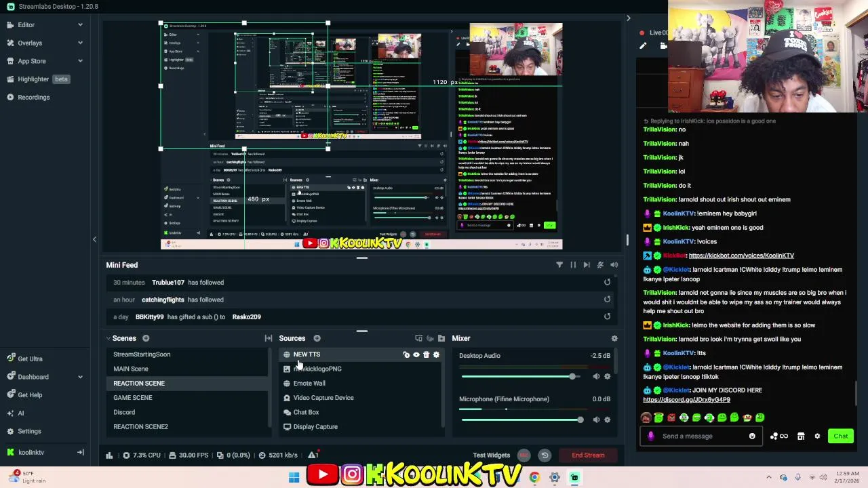Expand the Editor menu chevron
This screenshot has width=868, height=488.
point(80,25)
